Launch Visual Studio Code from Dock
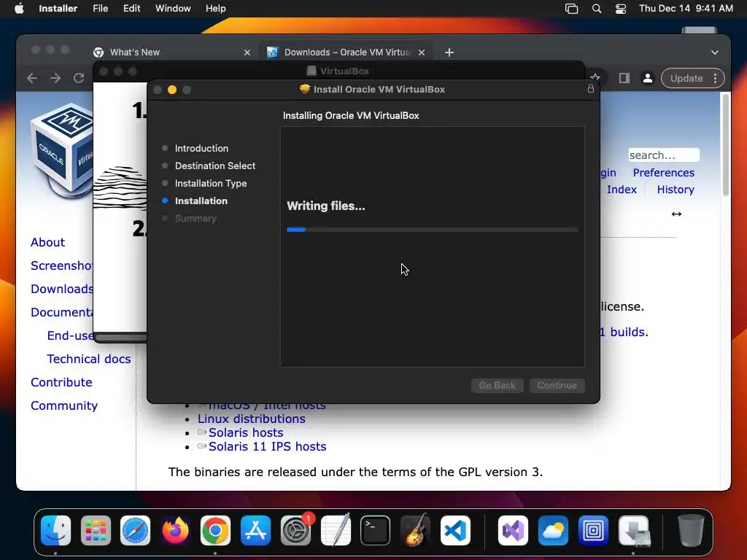Viewport: 747px width, 560px height. [x=455, y=530]
